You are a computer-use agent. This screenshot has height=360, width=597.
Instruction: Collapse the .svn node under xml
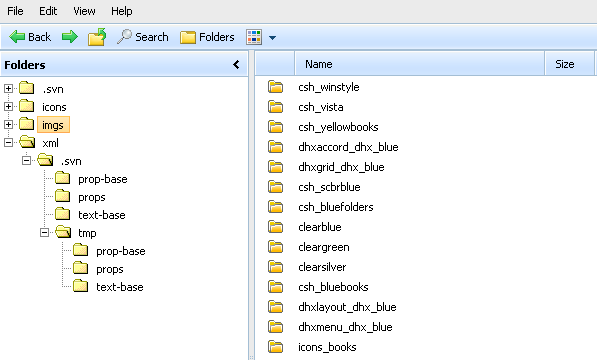(26, 161)
